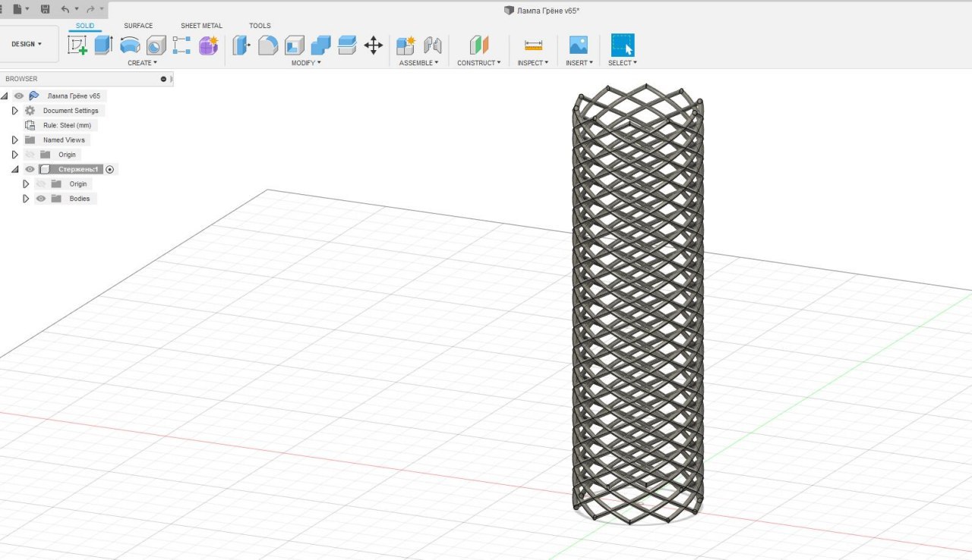972x560 pixels.
Task: Collapse the Стержень:1 component node
Action: tap(14, 169)
